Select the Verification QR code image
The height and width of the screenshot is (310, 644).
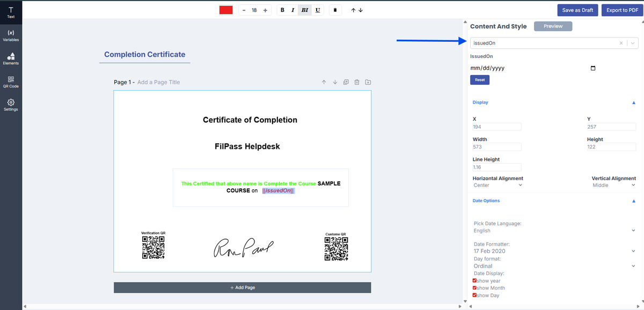[153, 248]
